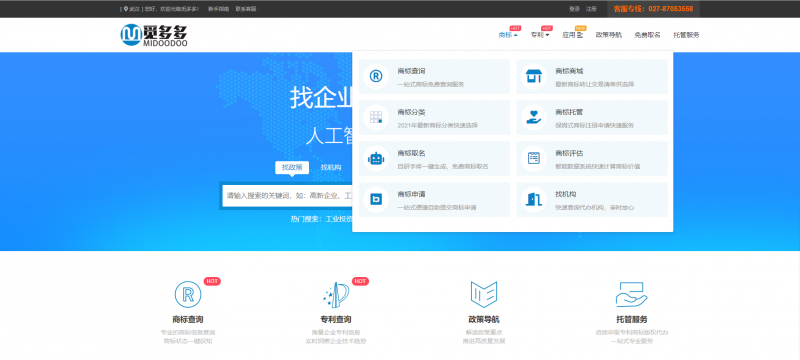Screen dimensions: 800x360
Task: Click the 登录 link in top bar
Action: (x=574, y=9)
